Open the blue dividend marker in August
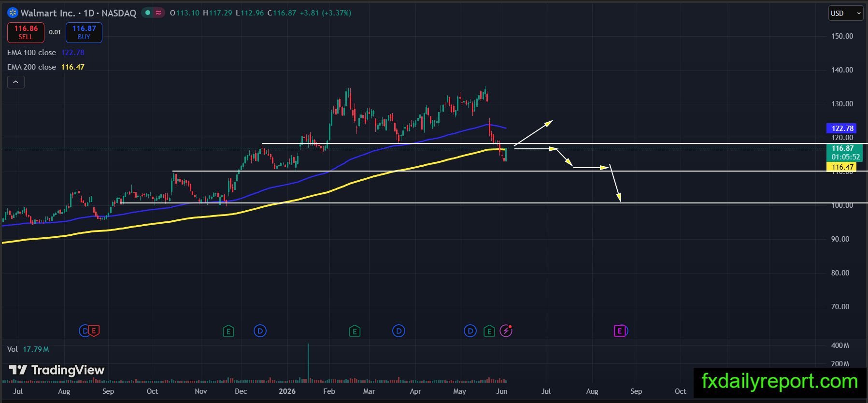Viewport: 868px width, 403px height. click(84, 331)
